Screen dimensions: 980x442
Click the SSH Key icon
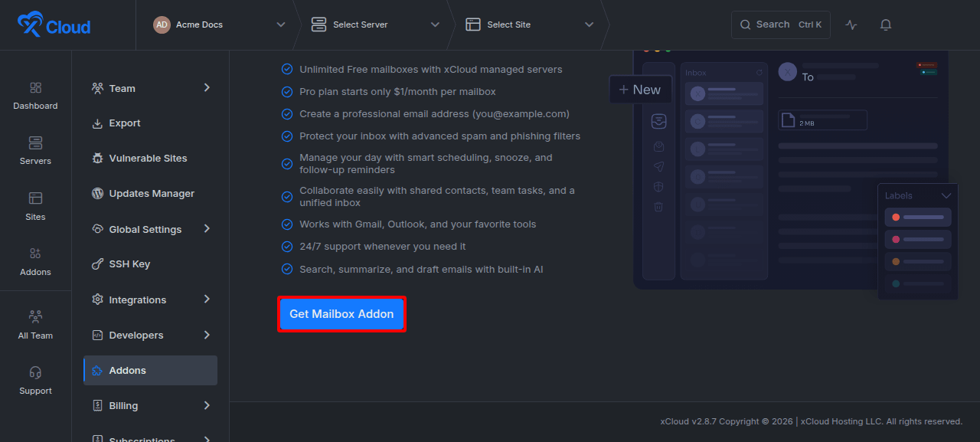pyautogui.click(x=97, y=264)
